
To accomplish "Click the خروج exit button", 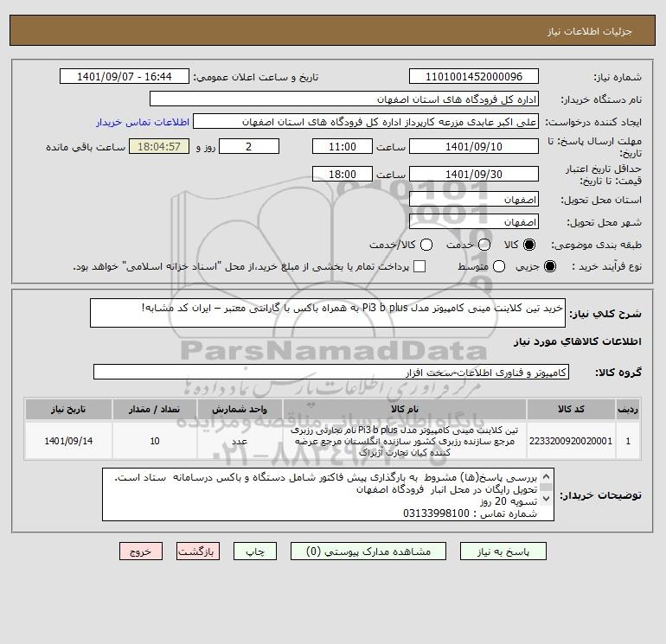I will [141, 552].
